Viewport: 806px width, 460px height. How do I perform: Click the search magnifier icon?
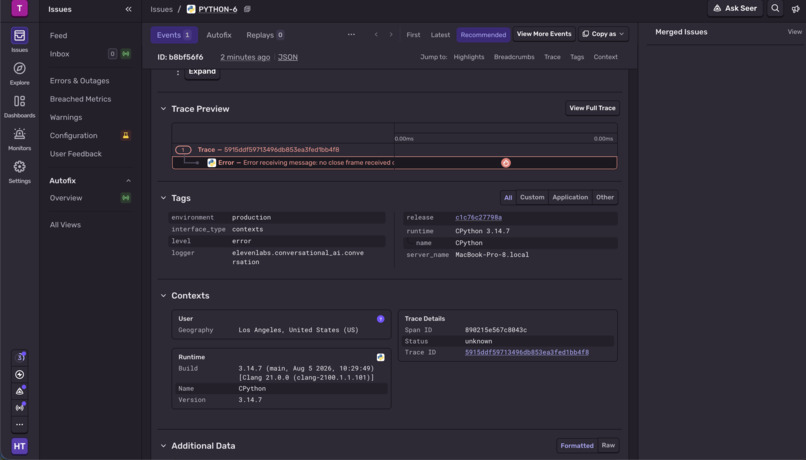[x=775, y=8]
